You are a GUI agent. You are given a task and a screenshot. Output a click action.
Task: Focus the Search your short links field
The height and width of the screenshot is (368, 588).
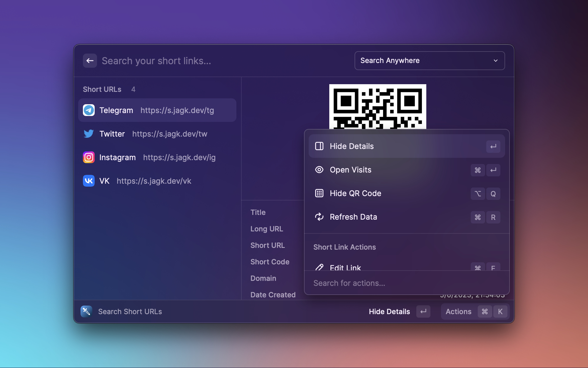click(223, 61)
